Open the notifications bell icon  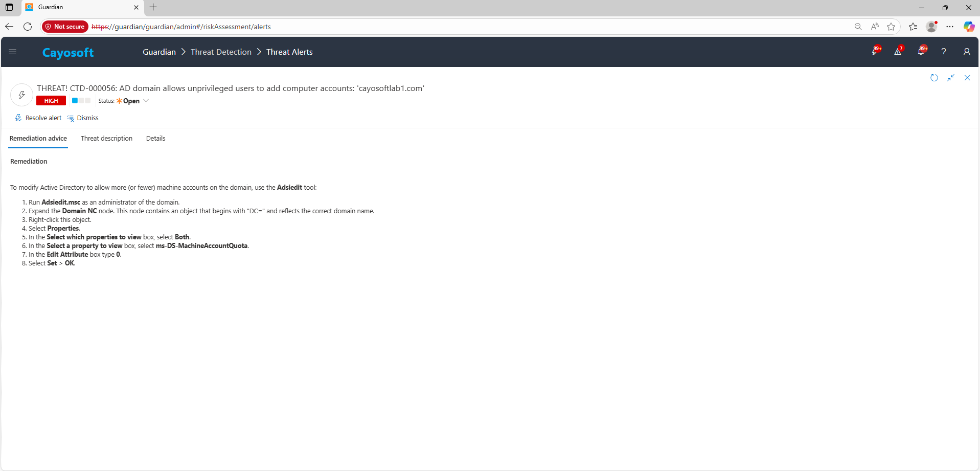click(921, 52)
